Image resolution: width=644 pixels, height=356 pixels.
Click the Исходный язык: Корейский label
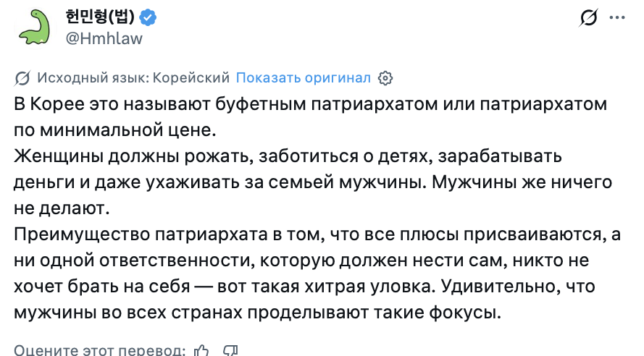[x=133, y=78]
